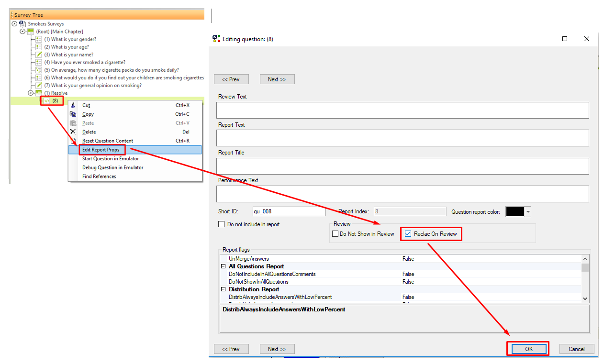Viewport: 604px width, 364px height.
Task: Click into the Report Title field
Action: pyautogui.click(x=403, y=166)
